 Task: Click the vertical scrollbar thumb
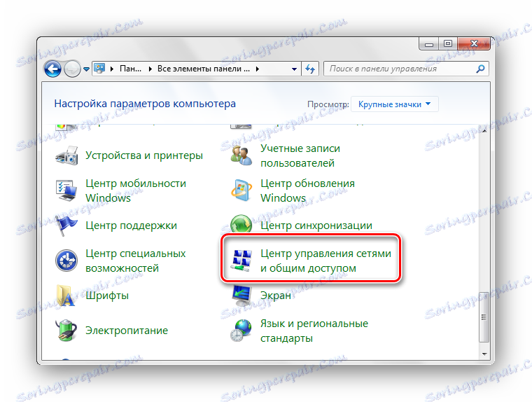484,317
